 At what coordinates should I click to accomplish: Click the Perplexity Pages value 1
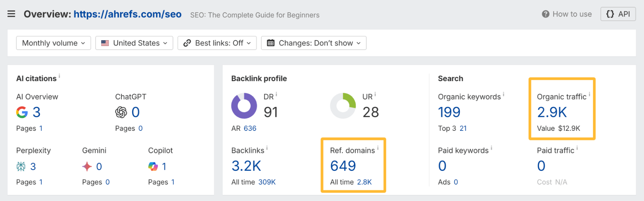tap(41, 182)
